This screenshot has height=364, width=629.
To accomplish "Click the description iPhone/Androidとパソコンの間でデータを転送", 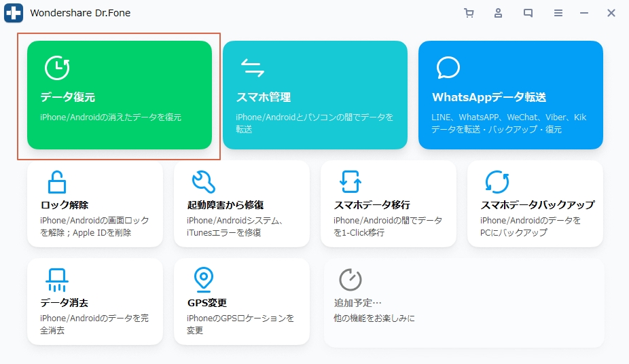I will coord(314,123).
